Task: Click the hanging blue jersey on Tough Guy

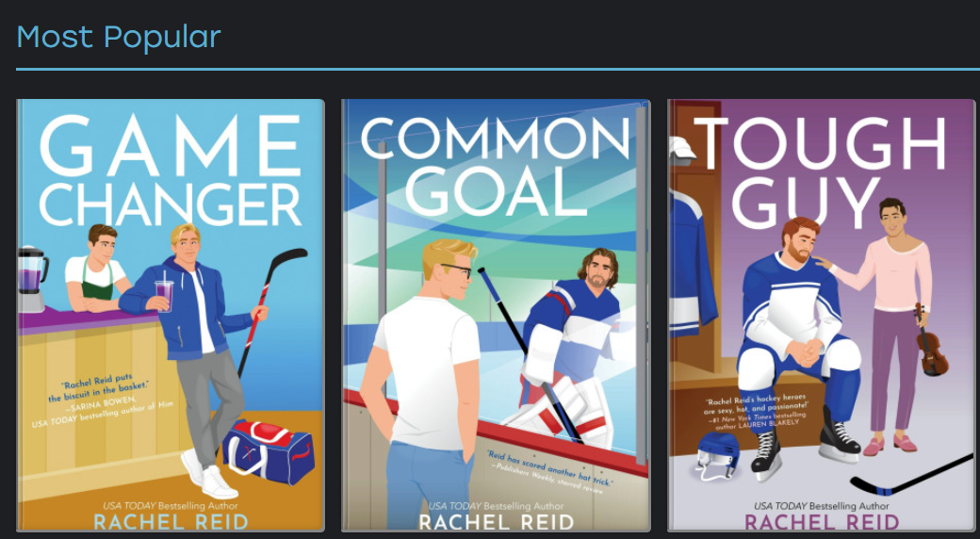Action: click(692, 263)
